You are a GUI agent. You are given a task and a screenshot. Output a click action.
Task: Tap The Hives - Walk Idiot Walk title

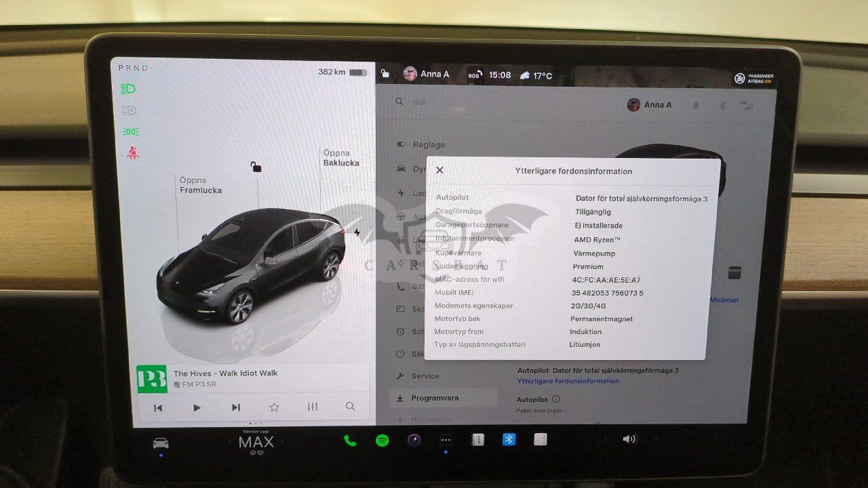[x=226, y=373]
